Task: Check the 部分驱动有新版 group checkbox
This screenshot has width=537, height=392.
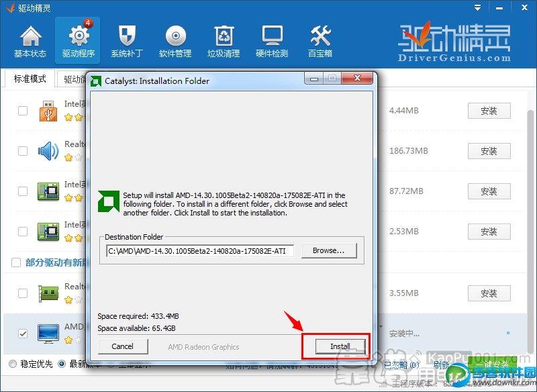Action: coord(16,262)
